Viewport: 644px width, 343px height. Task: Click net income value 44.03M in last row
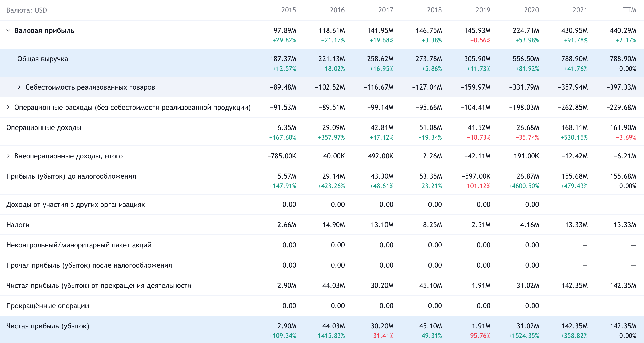pos(333,326)
